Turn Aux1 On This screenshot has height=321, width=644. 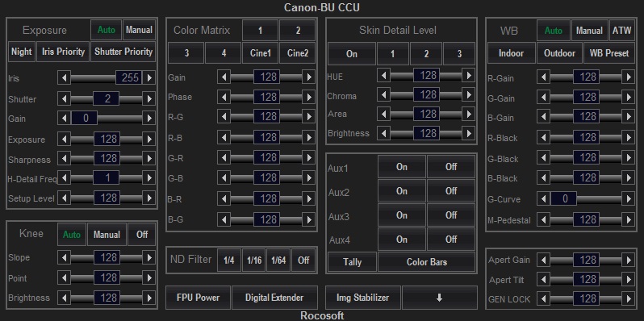(x=402, y=167)
